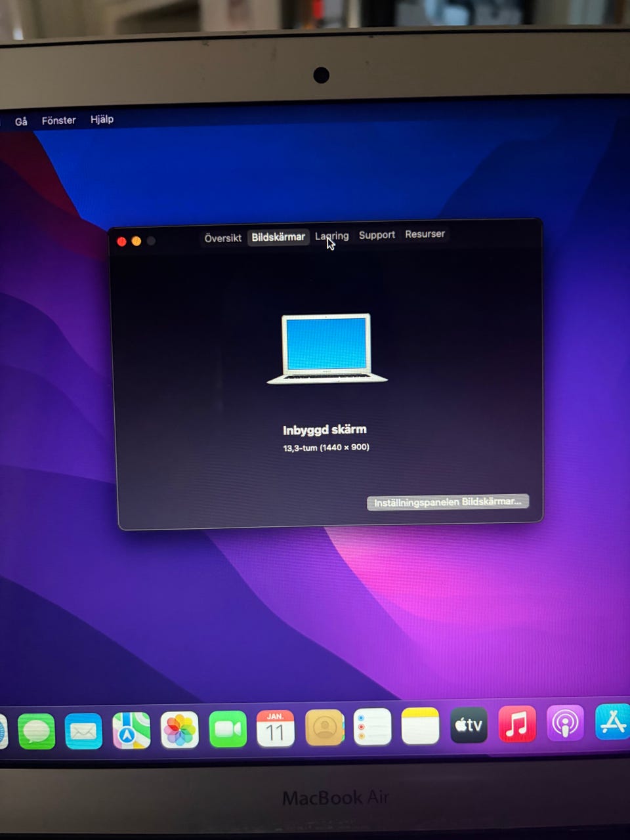Close the About This Mac window
The width and height of the screenshot is (630, 840).
(x=121, y=241)
